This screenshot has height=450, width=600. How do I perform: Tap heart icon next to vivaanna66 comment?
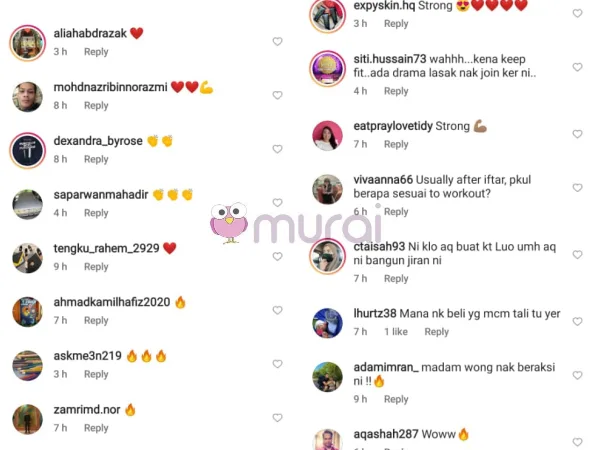pos(577,188)
